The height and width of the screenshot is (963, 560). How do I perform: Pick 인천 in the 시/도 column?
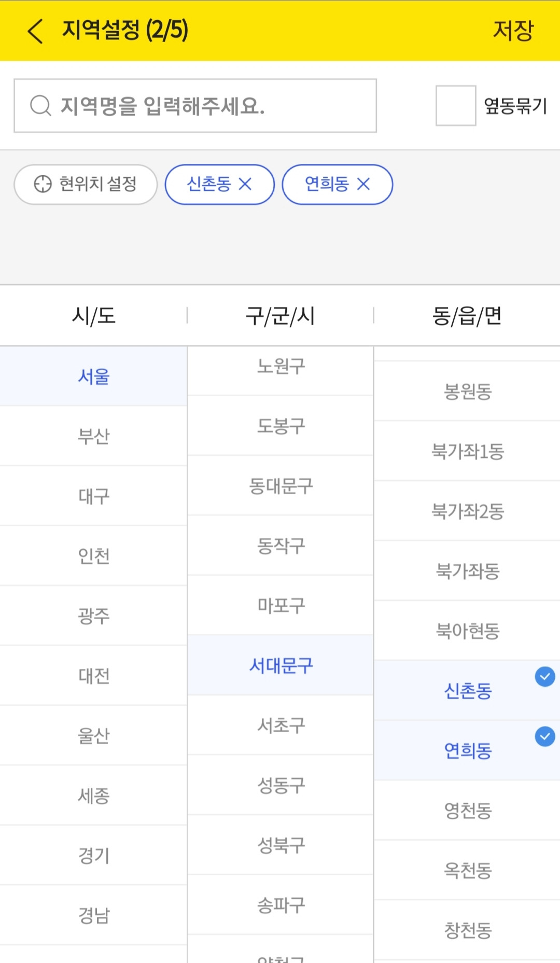[93, 556]
